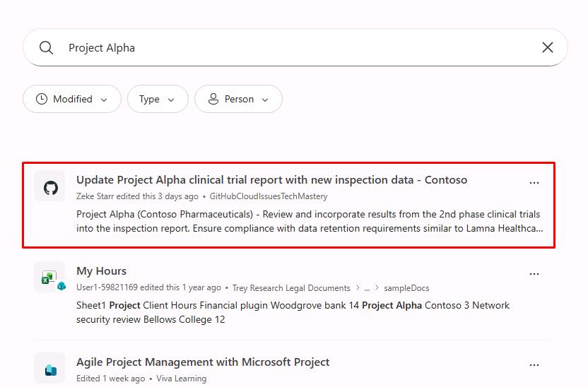
Task: Open the GitHub icon of the first result
Action: click(50, 187)
